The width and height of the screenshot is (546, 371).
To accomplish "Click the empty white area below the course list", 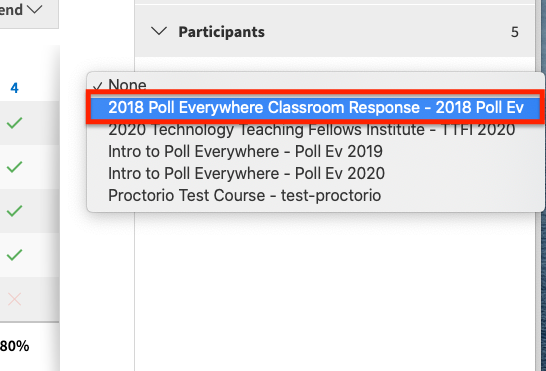I will [334, 289].
